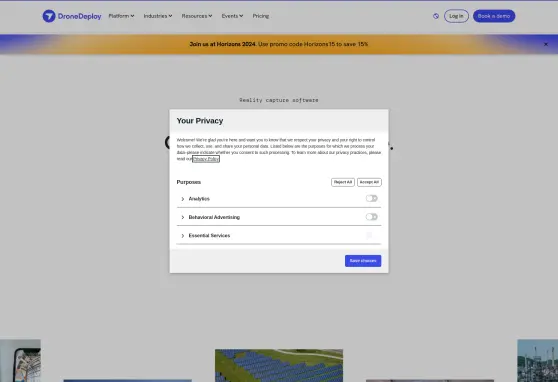Click the DroneDeploy logo icon
Viewport: 558px width, 382px height.
pyautogui.click(x=49, y=16)
